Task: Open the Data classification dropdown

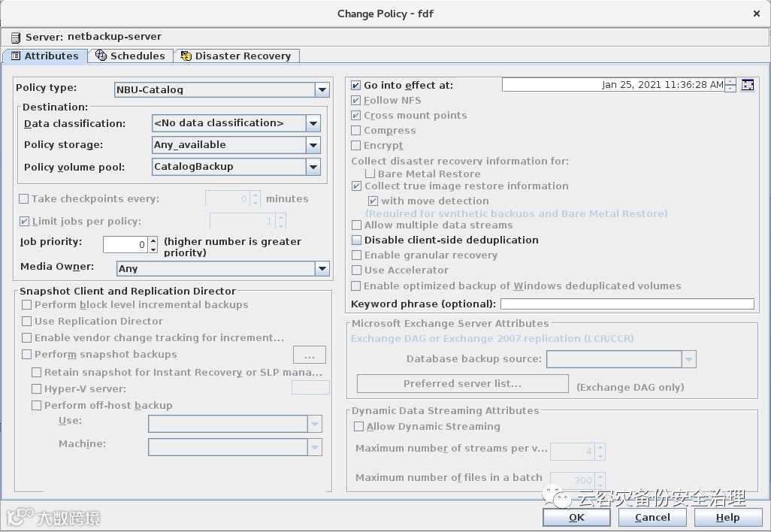Action: pos(313,123)
